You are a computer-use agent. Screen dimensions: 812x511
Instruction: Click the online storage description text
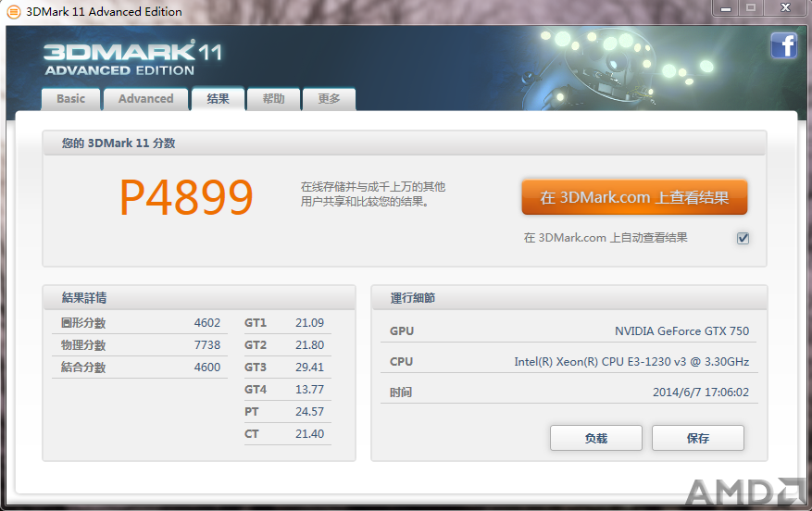(373, 194)
